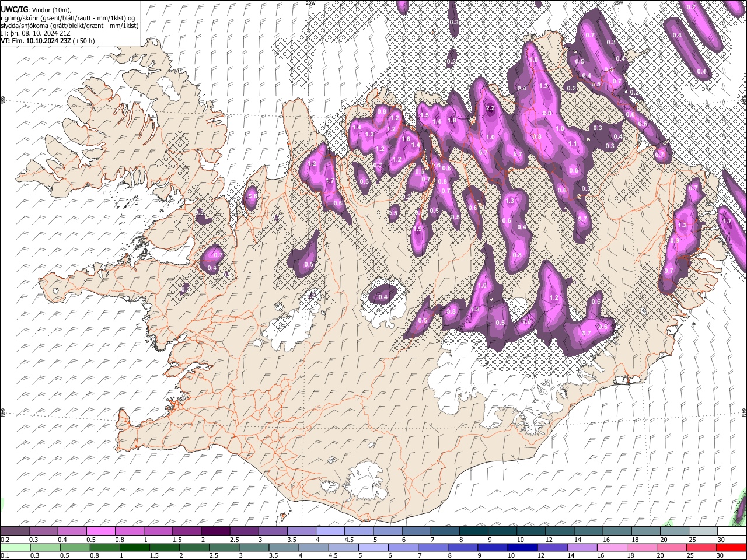Click top-row legend swatch between 0.5 and 0.8

coord(100,531)
